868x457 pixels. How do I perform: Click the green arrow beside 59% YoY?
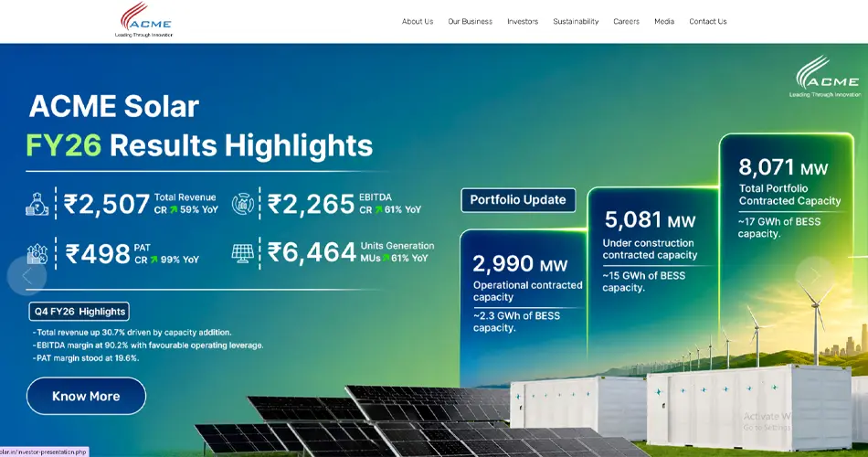(174, 209)
